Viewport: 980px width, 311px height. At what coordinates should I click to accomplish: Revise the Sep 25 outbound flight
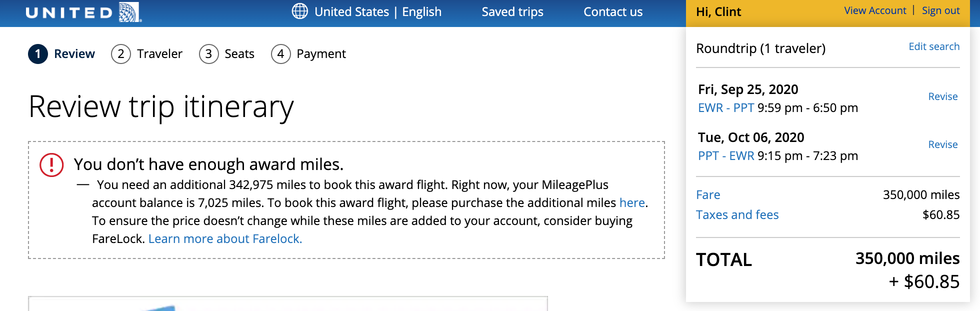(943, 96)
